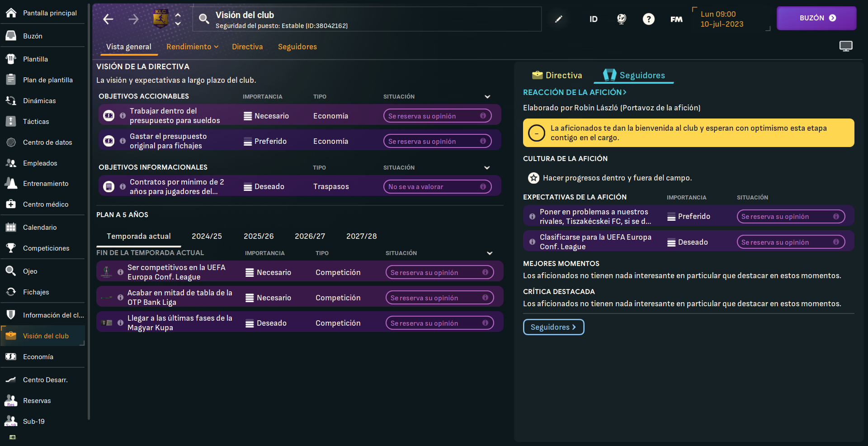Viewport: 868px width, 446px height.
Task: Go forward with the right arrow
Action: click(133, 19)
